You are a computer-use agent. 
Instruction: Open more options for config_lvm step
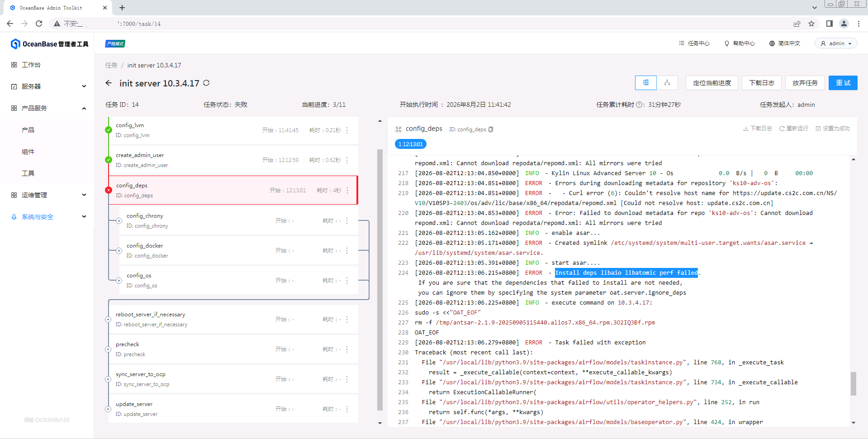347,130
